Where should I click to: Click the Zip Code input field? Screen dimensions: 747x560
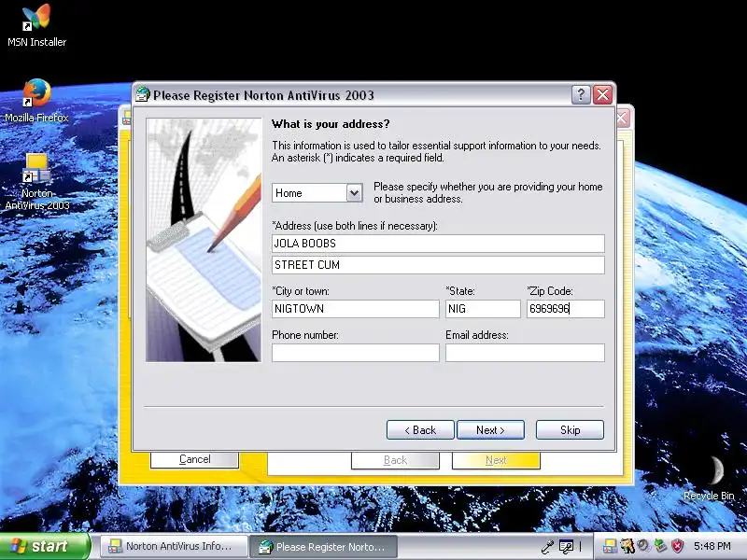(x=566, y=309)
